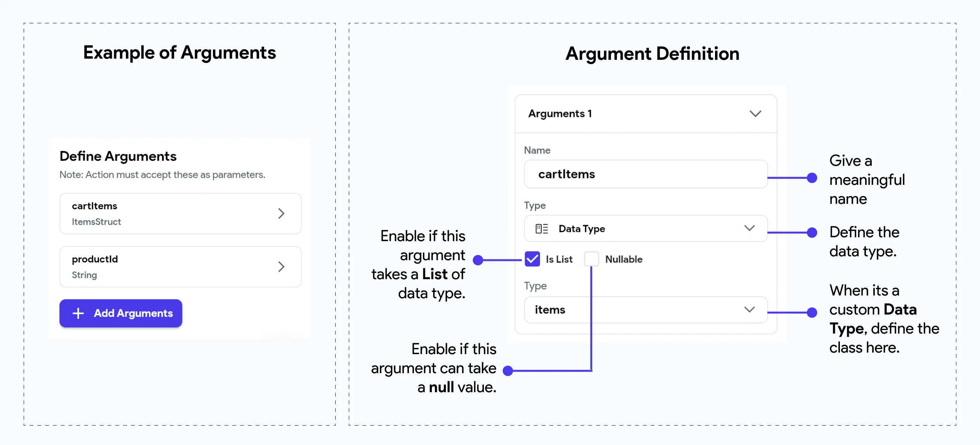Select the productId String row
Image resolution: width=980 pixels, height=445 pixels.
click(x=180, y=267)
